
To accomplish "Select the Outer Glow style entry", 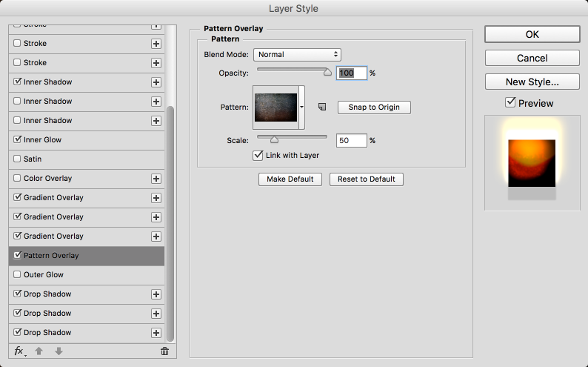I will tap(44, 275).
